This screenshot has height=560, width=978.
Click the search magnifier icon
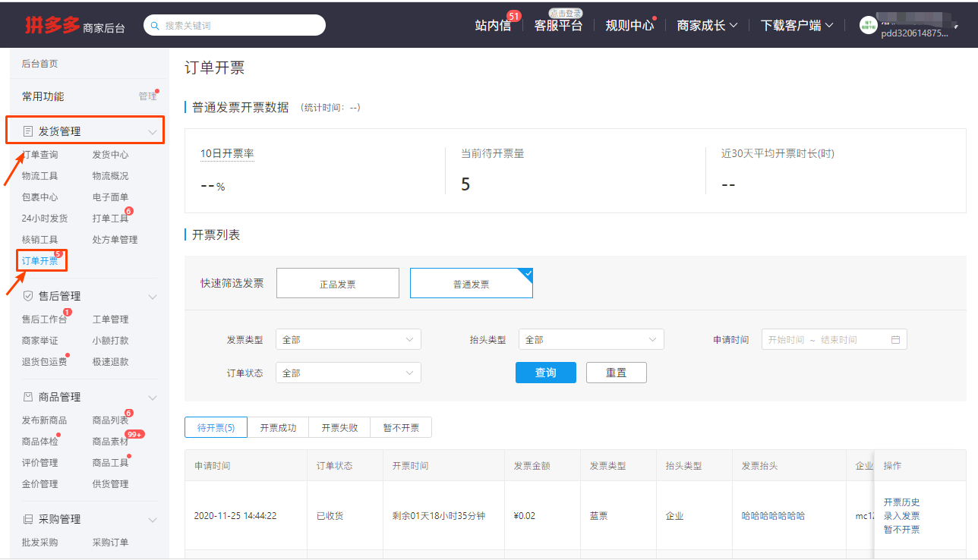coord(156,26)
